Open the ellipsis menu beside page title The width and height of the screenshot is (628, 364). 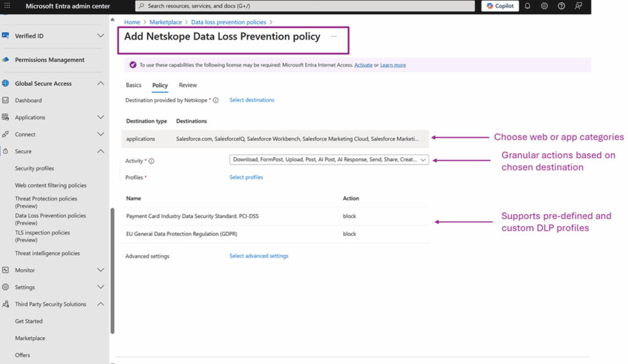tap(334, 37)
